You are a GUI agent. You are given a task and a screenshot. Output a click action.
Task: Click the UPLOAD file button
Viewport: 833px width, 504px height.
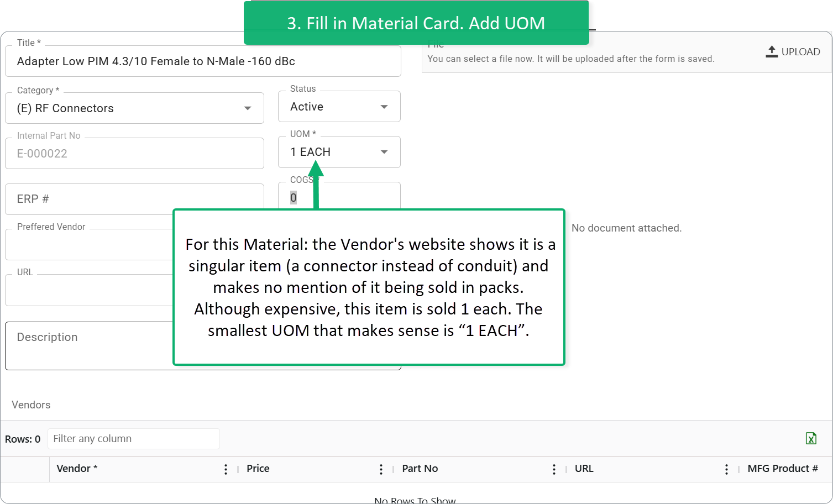point(793,51)
